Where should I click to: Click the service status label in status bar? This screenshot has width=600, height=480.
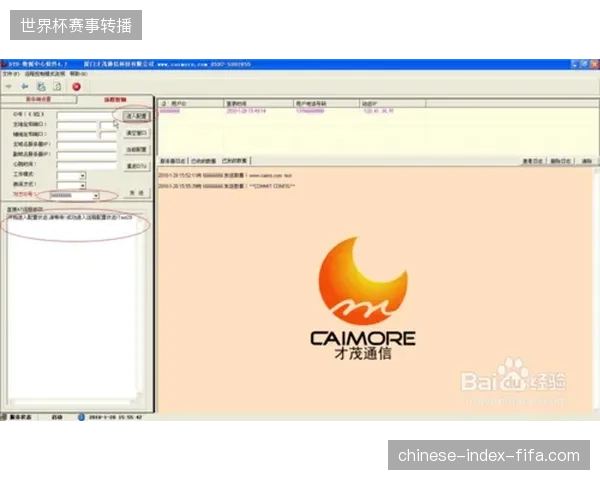pyautogui.click(x=20, y=417)
